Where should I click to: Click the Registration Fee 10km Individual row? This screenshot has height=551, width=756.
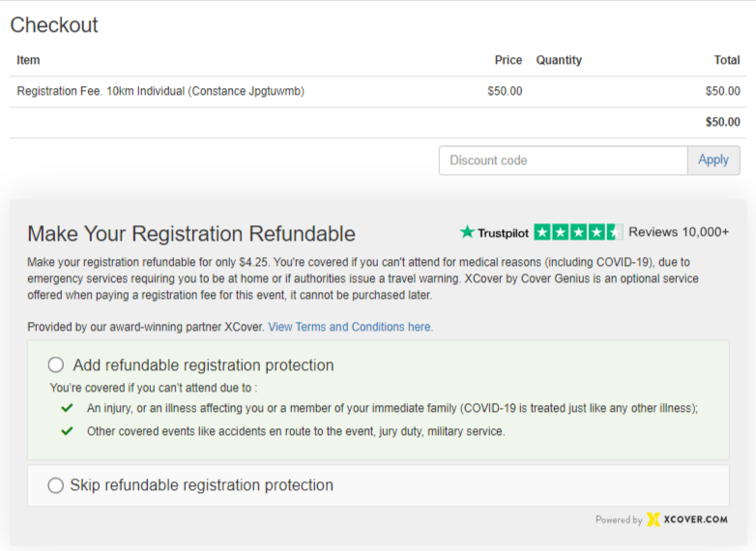160,92
